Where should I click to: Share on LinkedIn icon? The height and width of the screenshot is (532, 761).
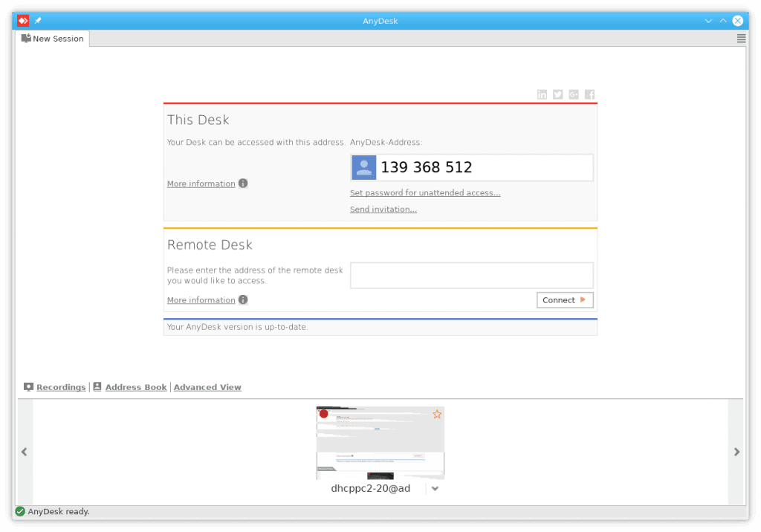click(x=542, y=94)
